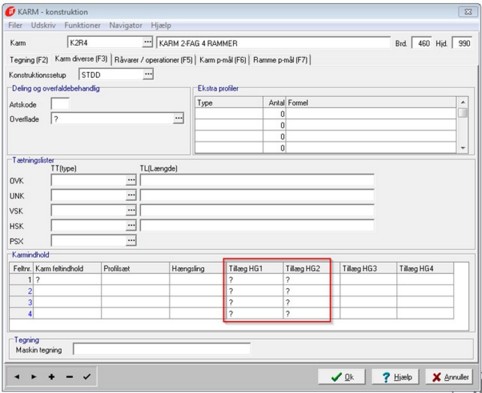Open UNK type lookup button
Screen dimensions: 482x393
(131, 195)
